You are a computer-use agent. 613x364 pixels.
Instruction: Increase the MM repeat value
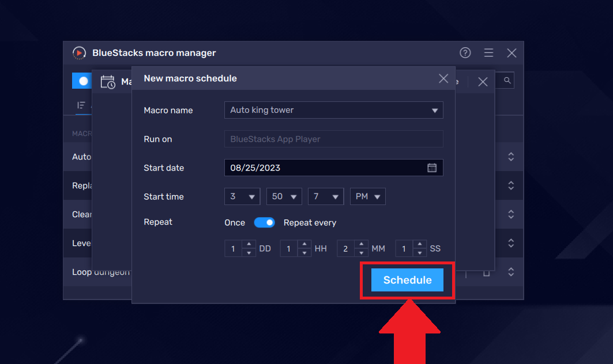pyautogui.click(x=361, y=244)
